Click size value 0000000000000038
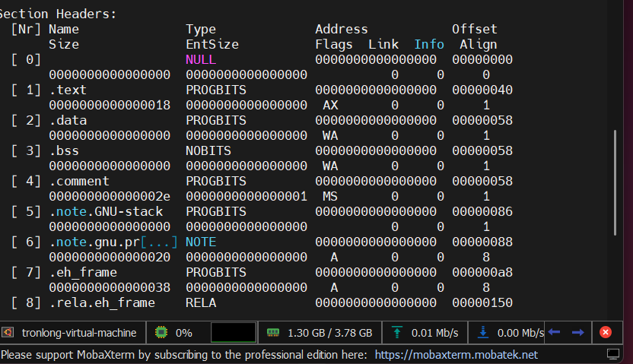 tap(110, 288)
